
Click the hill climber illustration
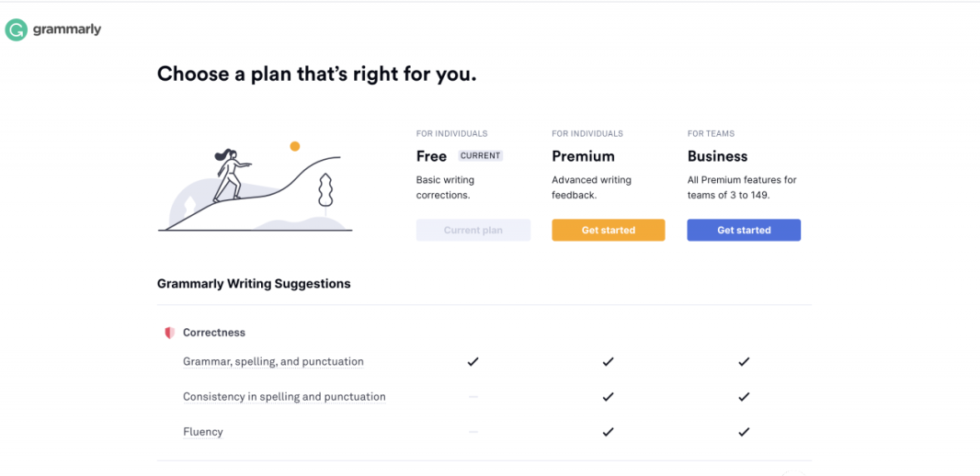pos(255,187)
